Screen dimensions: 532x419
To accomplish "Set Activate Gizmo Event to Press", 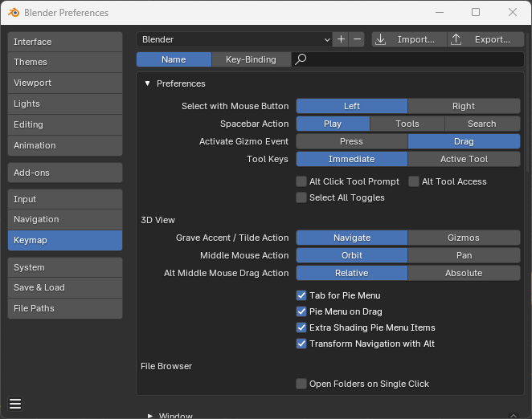I will point(352,141).
